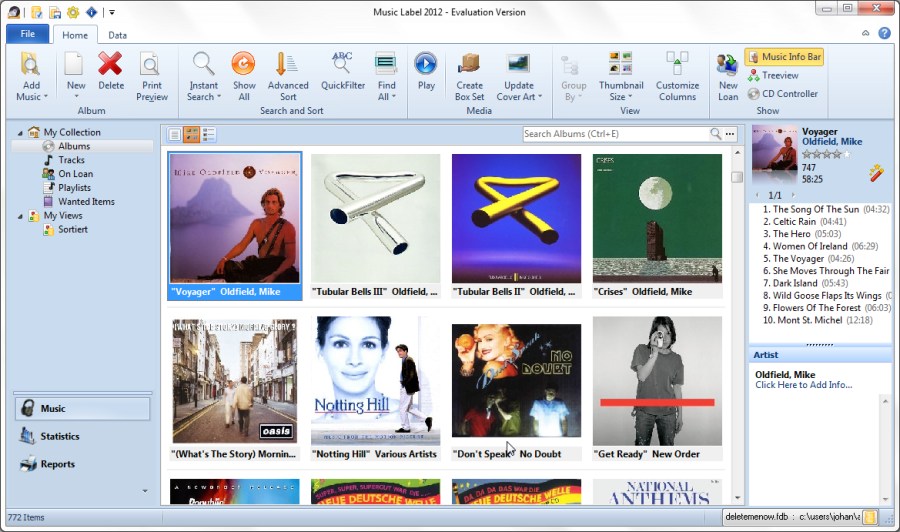
Task: Click Show All albums
Action: coord(243,76)
